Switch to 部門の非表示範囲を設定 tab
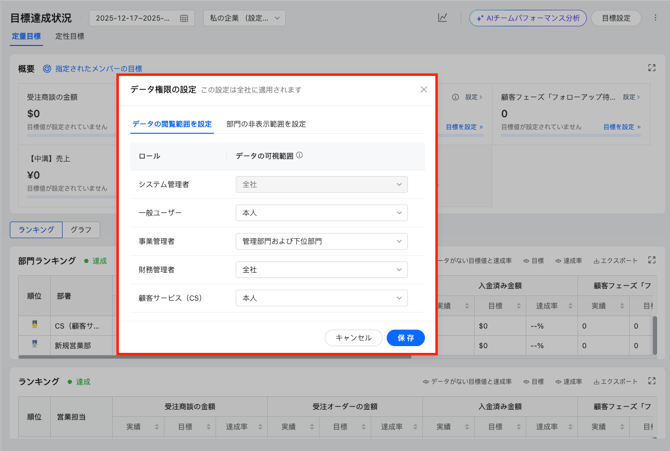 266,124
